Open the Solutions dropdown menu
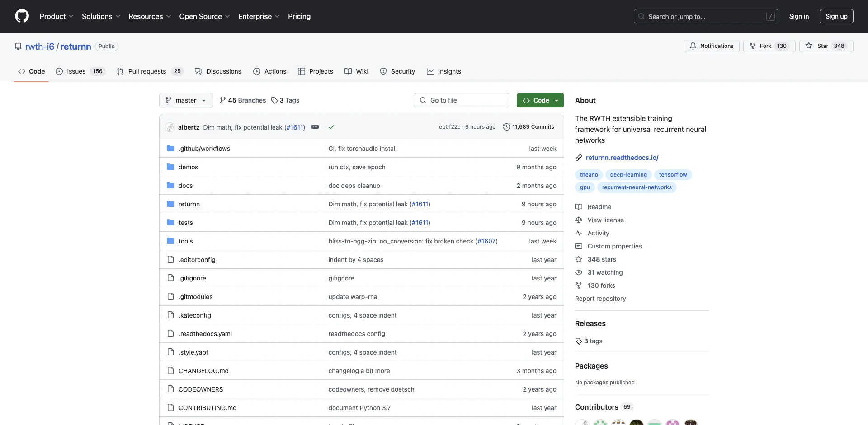The width and height of the screenshot is (868, 425). 101,16
